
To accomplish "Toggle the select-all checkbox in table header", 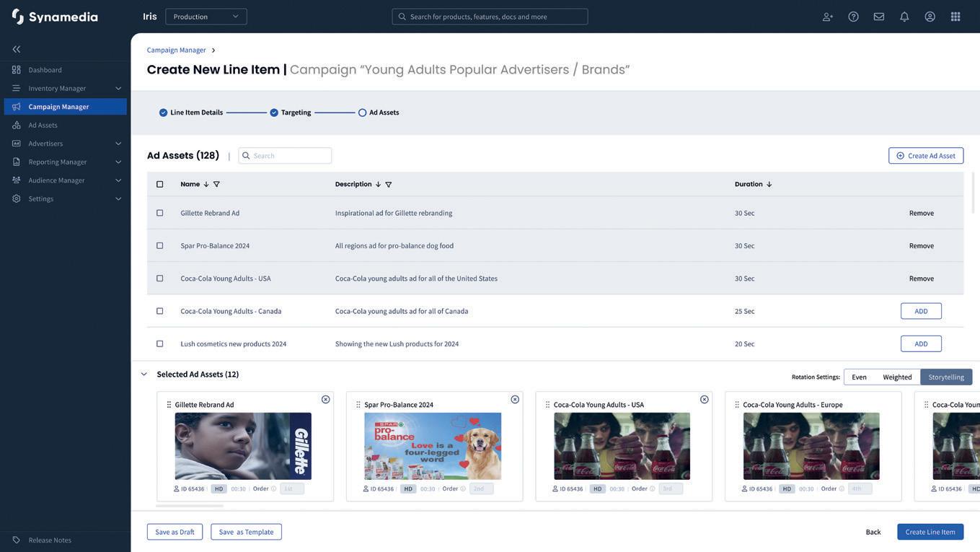I will (160, 184).
